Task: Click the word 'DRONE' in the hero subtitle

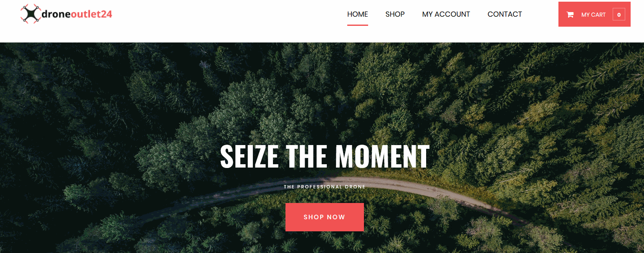Action: tap(356, 187)
